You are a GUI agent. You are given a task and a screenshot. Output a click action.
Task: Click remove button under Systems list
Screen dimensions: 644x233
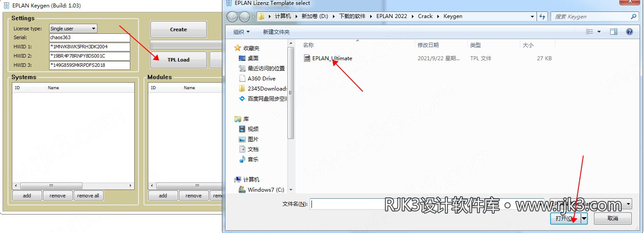[x=57, y=196]
